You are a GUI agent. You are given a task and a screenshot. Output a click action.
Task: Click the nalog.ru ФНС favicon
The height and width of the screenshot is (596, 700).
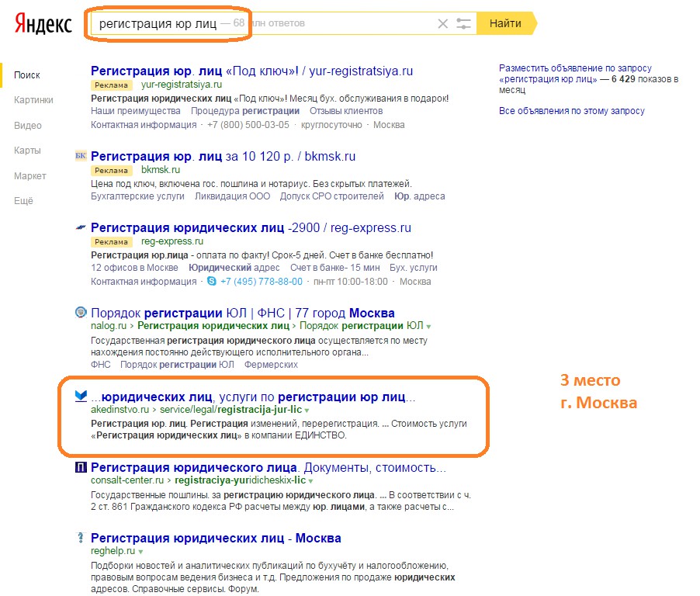pos(81,312)
